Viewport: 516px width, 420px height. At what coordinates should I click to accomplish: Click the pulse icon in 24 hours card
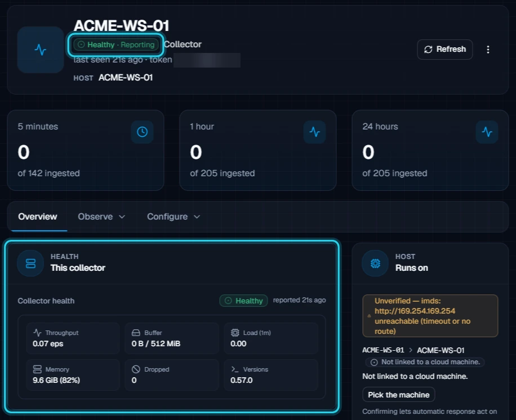(487, 132)
